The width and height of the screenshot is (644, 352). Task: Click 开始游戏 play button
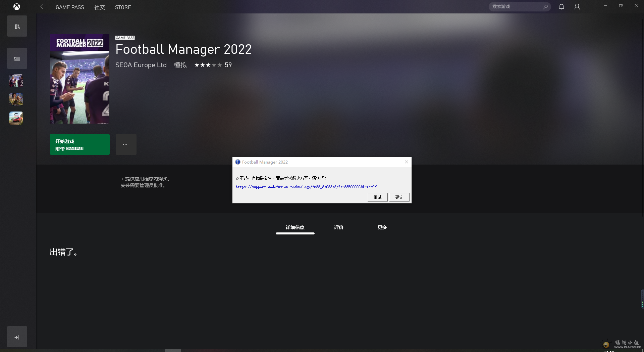(x=80, y=144)
